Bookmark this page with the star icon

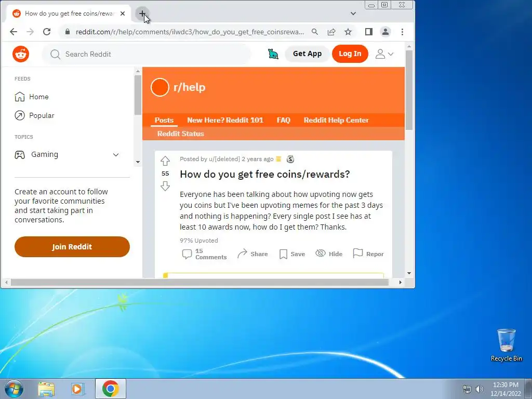click(x=348, y=32)
